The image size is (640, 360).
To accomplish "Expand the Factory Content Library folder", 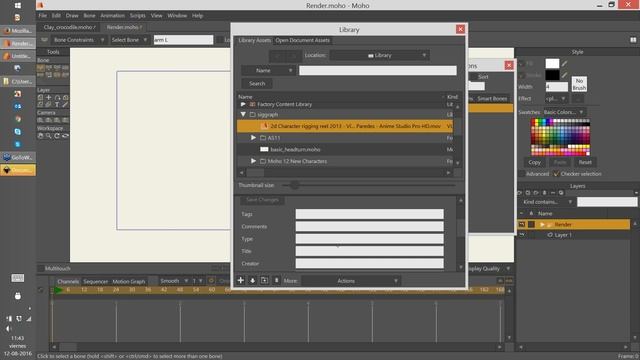I will (243, 104).
